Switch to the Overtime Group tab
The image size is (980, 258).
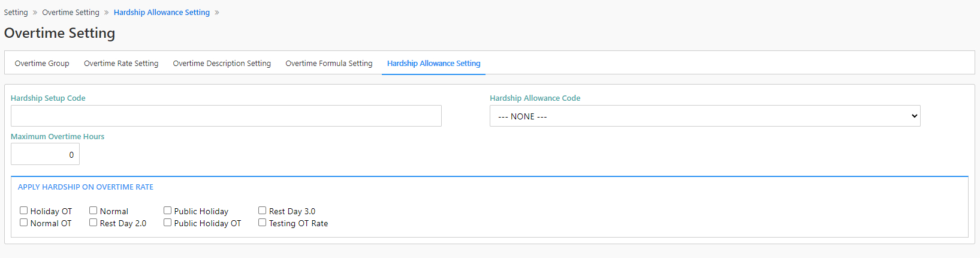[x=42, y=63]
